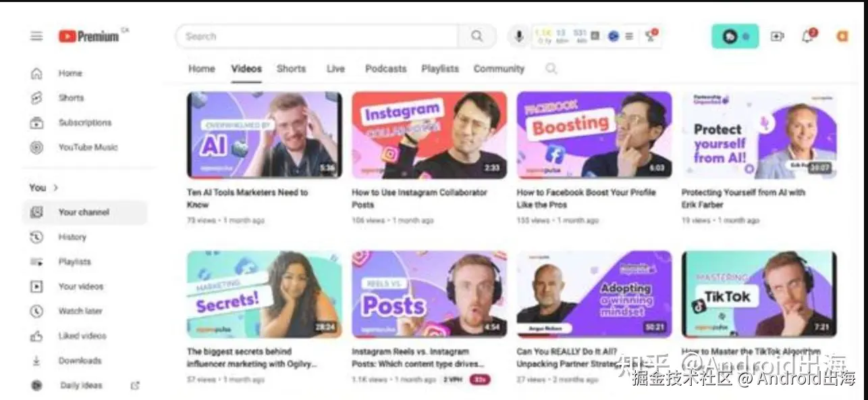Viewport: 868px width, 400px height.
Task: Switch to the Shorts tab
Action: click(x=291, y=68)
